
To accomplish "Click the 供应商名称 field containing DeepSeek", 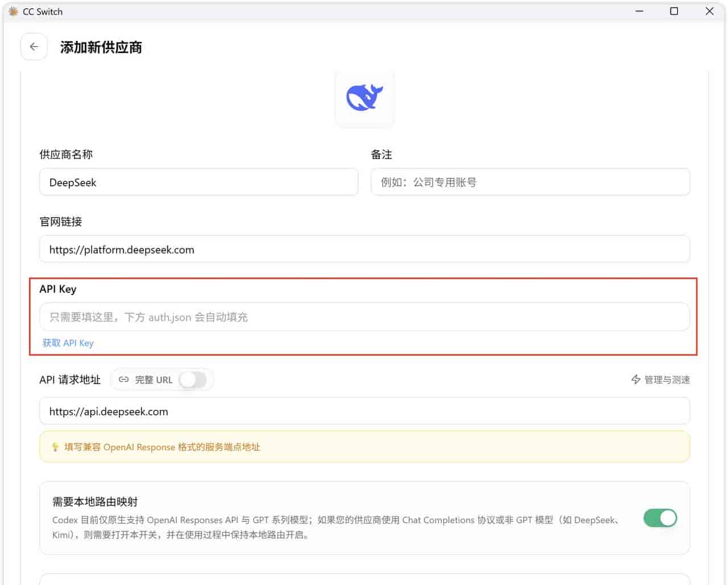I will click(199, 182).
